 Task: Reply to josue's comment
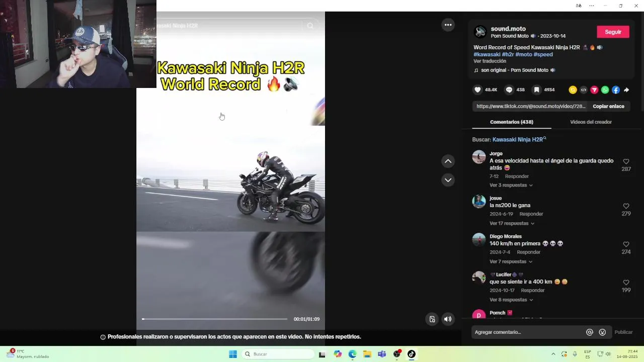coord(531,214)
